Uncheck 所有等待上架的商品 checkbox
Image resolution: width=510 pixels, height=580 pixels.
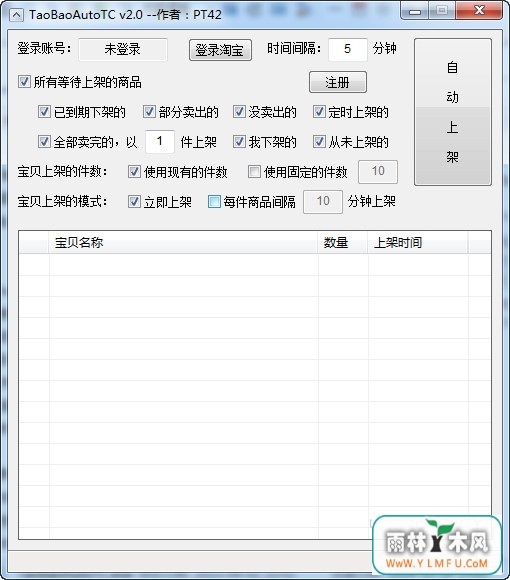point(24,82)
